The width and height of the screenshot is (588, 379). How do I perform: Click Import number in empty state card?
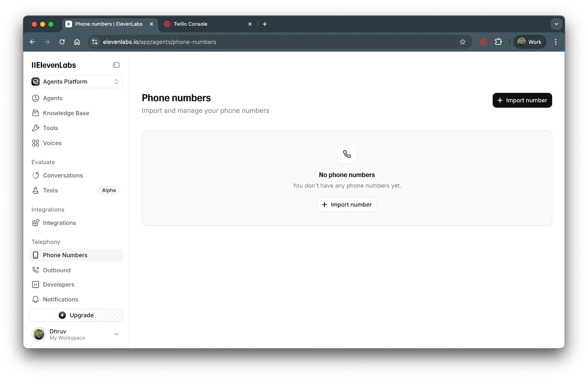[347, 205]
